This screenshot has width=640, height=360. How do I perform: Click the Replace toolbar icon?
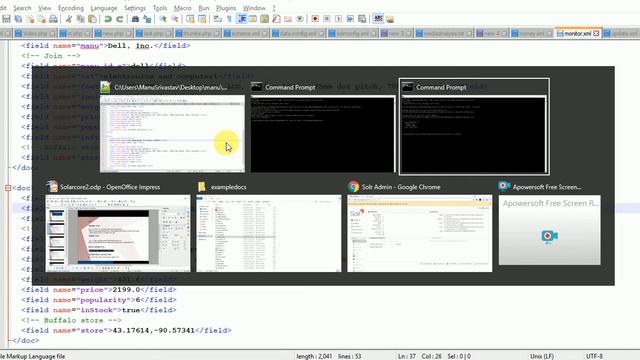pos(147,19)
